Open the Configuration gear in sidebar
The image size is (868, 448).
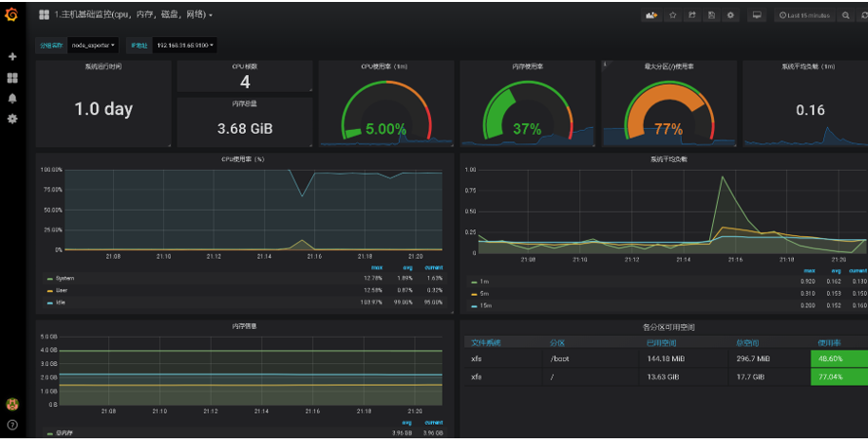tap(12, 118)
